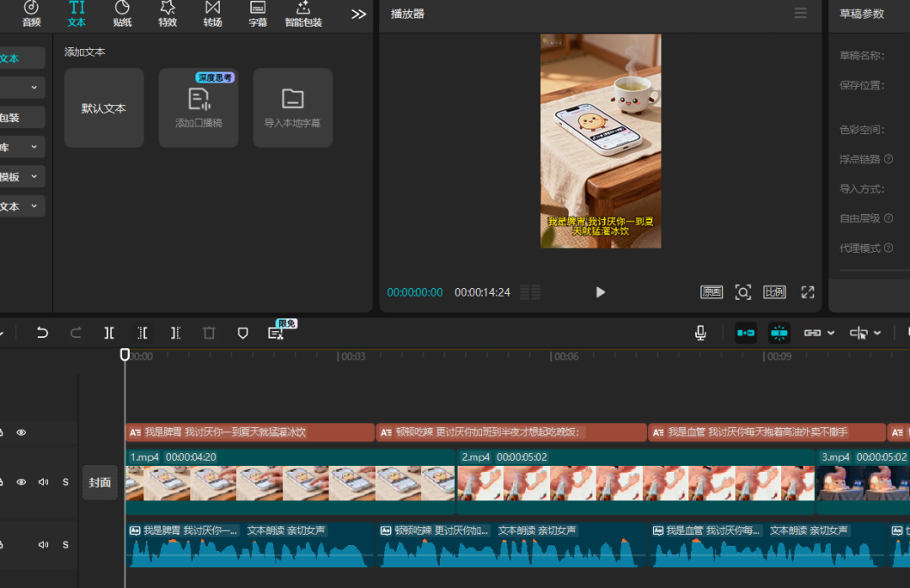Switch to the 音频 audio tab

tap(31, 13)
